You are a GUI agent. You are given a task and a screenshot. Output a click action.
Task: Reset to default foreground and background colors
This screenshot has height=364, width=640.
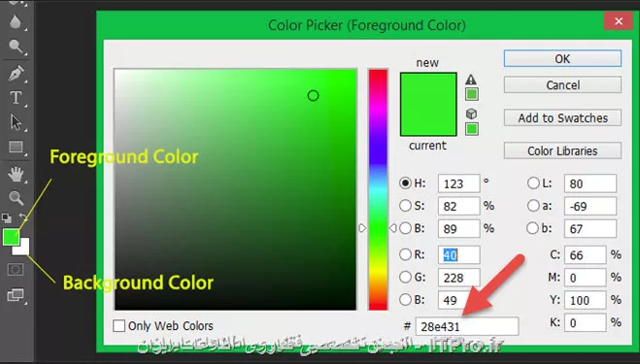[7, 217]
